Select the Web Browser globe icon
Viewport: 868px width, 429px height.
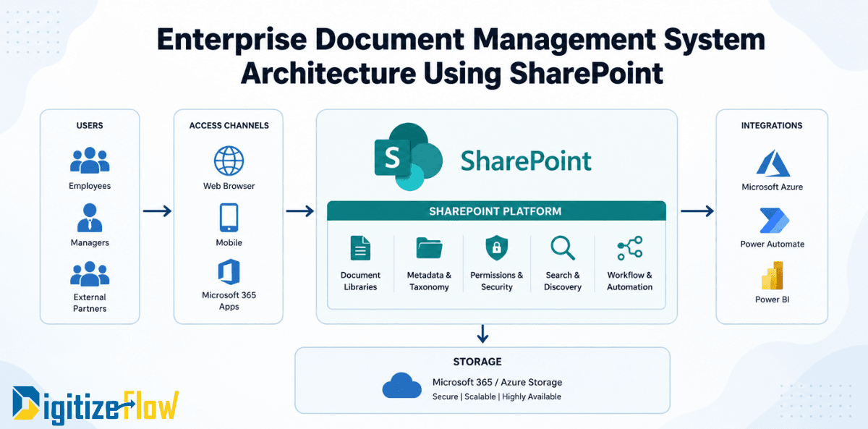coord(229,161)
